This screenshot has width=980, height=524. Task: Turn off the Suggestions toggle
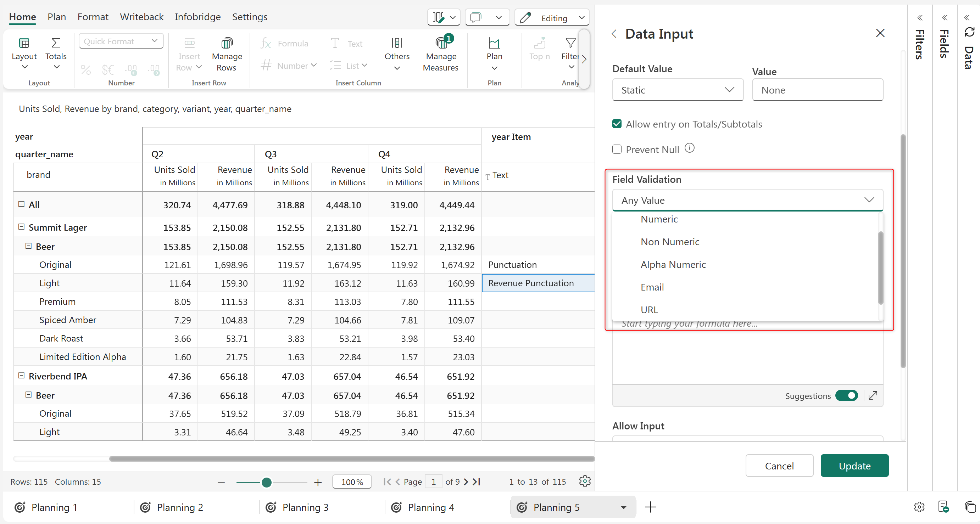(846, 395)
